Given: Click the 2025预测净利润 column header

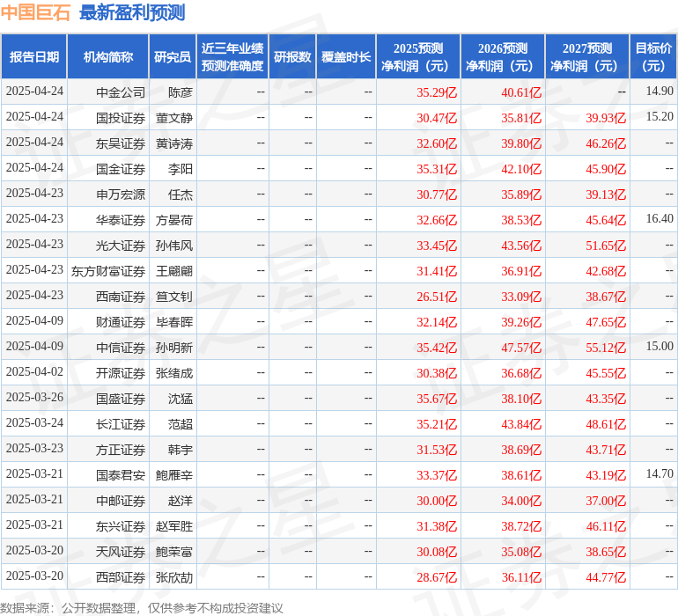Looking at the screenshot, I should click(x=418, y=56).
